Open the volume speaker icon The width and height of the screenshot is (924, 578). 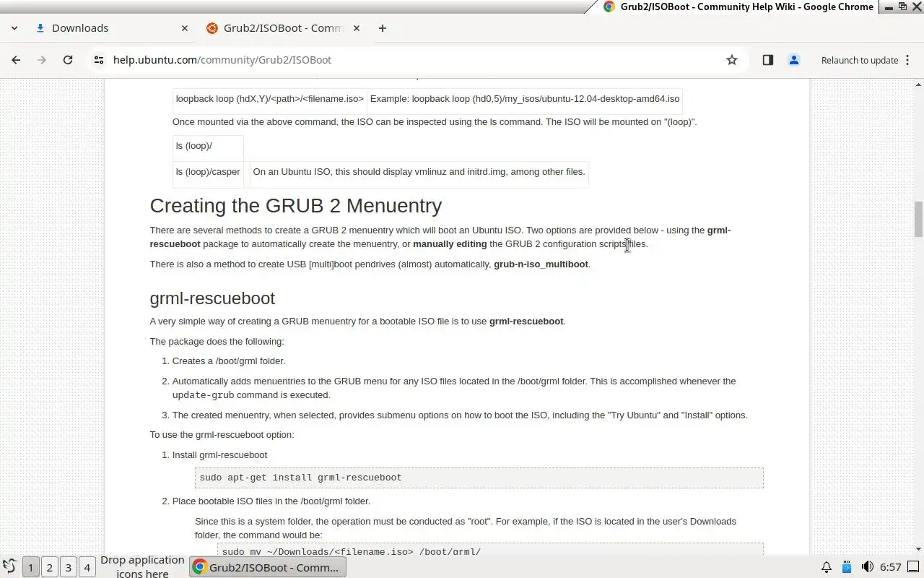tap(867, 567)
